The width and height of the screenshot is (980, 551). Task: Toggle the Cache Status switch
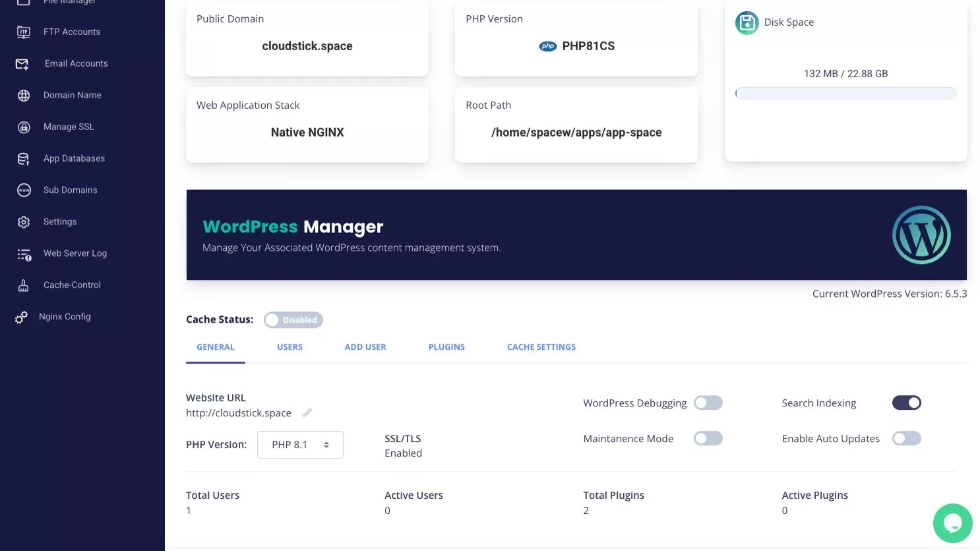(293, 320)
